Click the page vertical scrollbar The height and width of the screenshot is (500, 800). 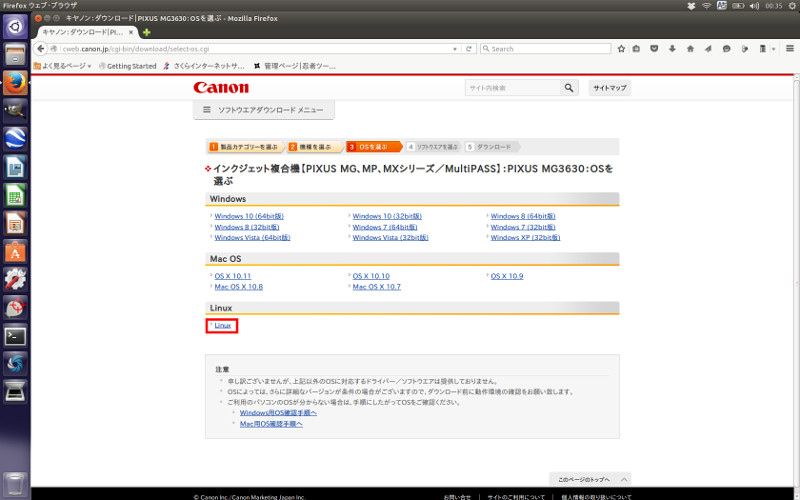(796, 280)
